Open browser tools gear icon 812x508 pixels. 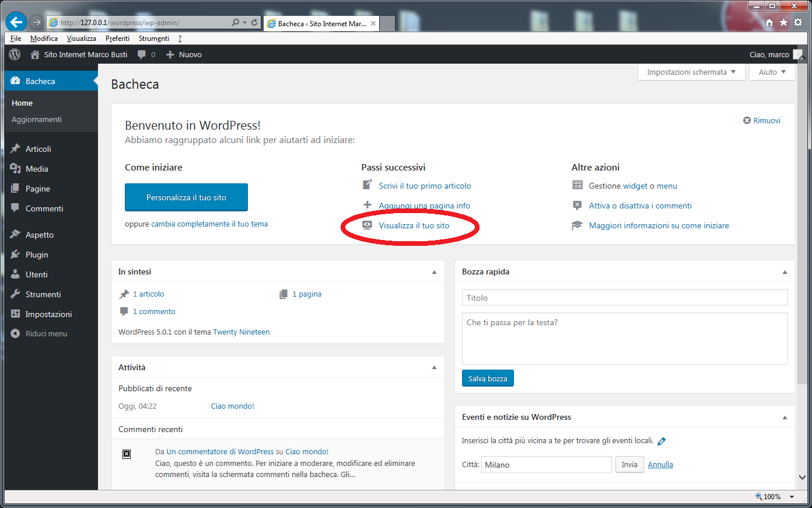pos(798,23)
